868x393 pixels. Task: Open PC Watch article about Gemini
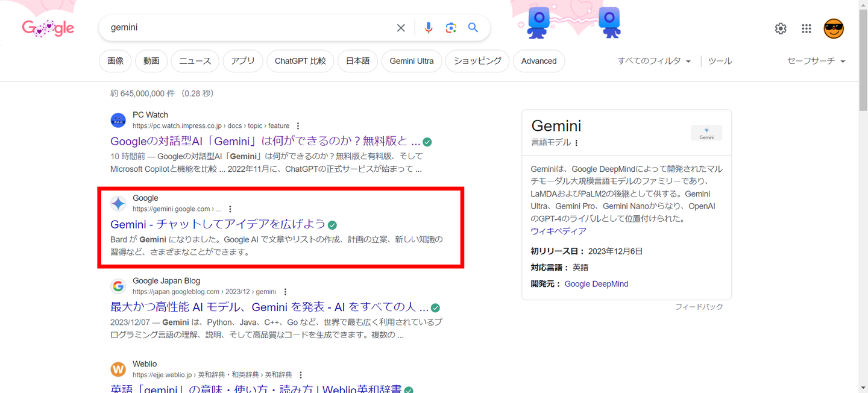[265, 142]
